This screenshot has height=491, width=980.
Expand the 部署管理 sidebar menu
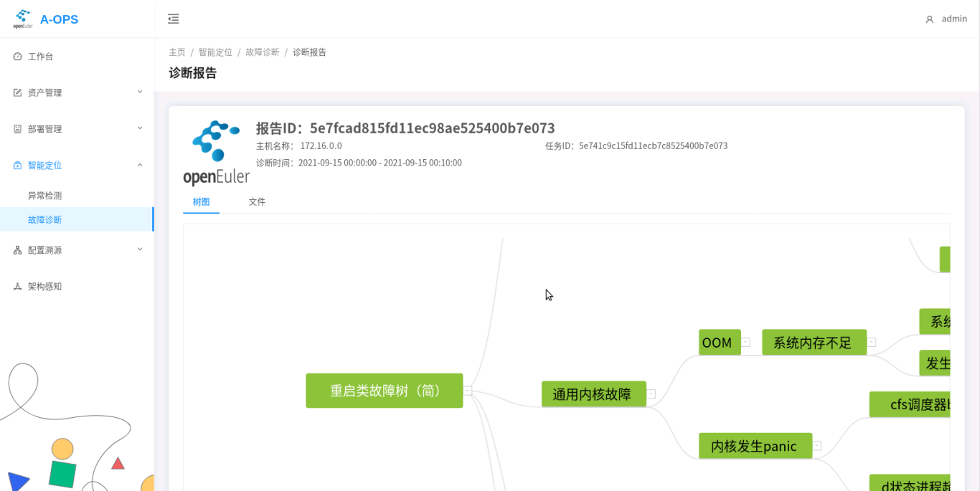pyautogui.click(x=76, y=129)
